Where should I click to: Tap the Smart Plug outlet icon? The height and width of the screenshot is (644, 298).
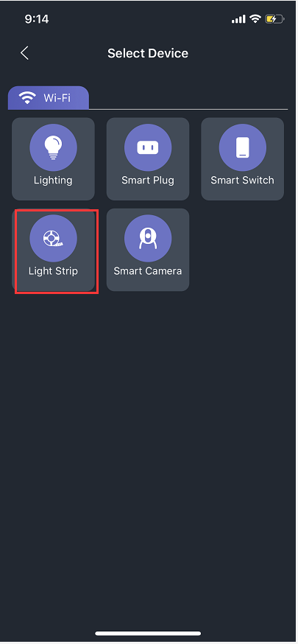point(148,147)
